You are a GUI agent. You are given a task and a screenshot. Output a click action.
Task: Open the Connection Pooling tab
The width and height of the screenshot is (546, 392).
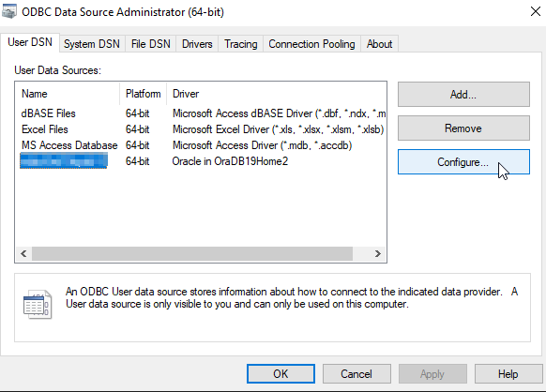click(x=311, y=44)
